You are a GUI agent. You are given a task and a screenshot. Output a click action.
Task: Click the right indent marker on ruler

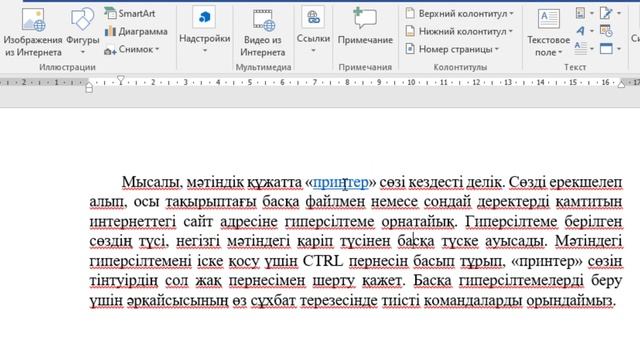(x=621, y=84)
